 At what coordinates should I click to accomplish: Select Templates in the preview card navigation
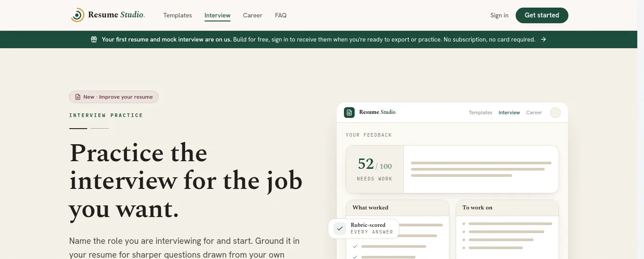point(480,113)
